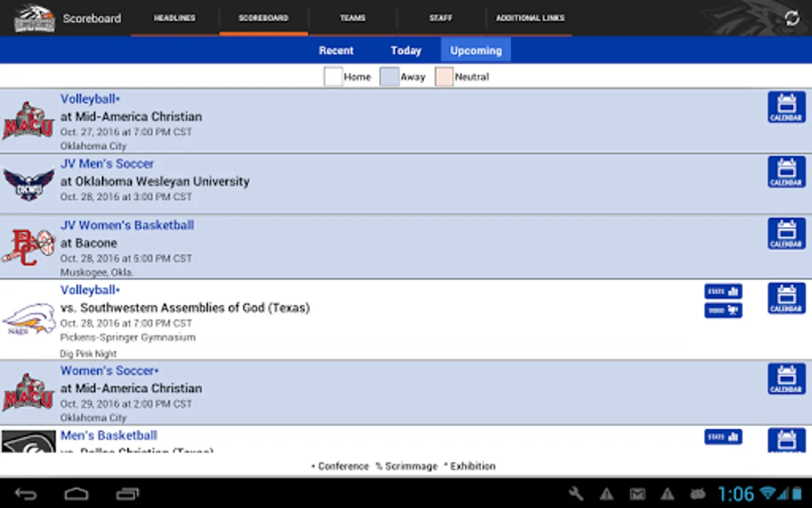Tap the Android home button

coord(76,494)
